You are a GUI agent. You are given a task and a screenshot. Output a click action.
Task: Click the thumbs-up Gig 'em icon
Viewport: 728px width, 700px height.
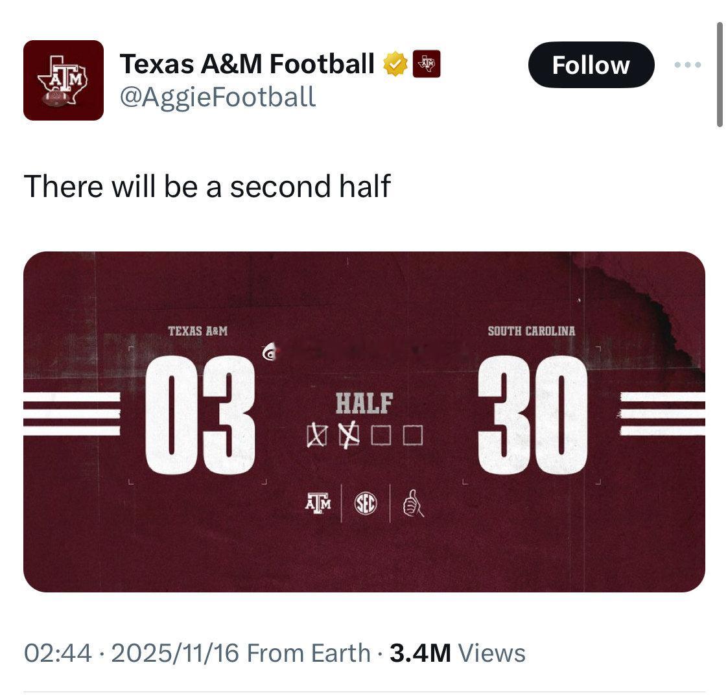(413, 504)
